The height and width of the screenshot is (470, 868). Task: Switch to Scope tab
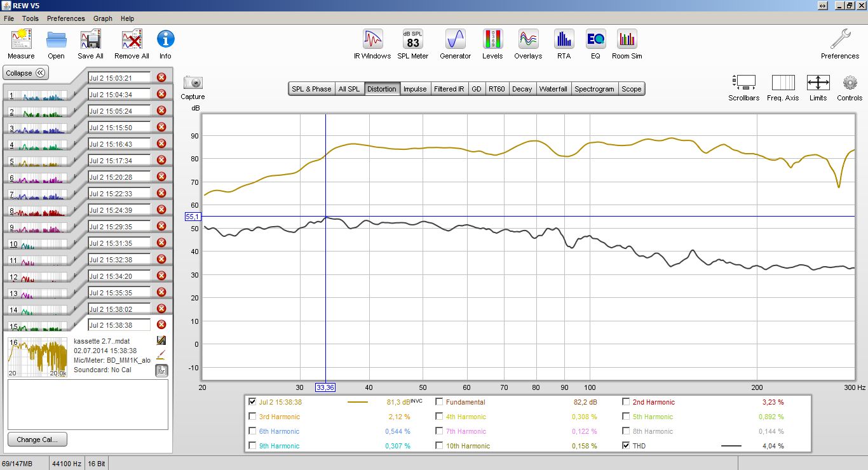[632, 89]
